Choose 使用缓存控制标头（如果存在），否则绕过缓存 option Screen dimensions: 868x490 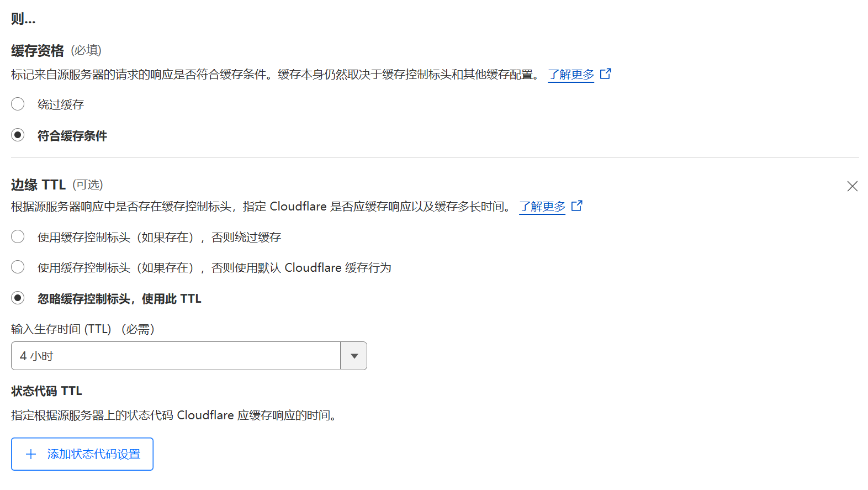pyautogui.click(x=18, y=236)
